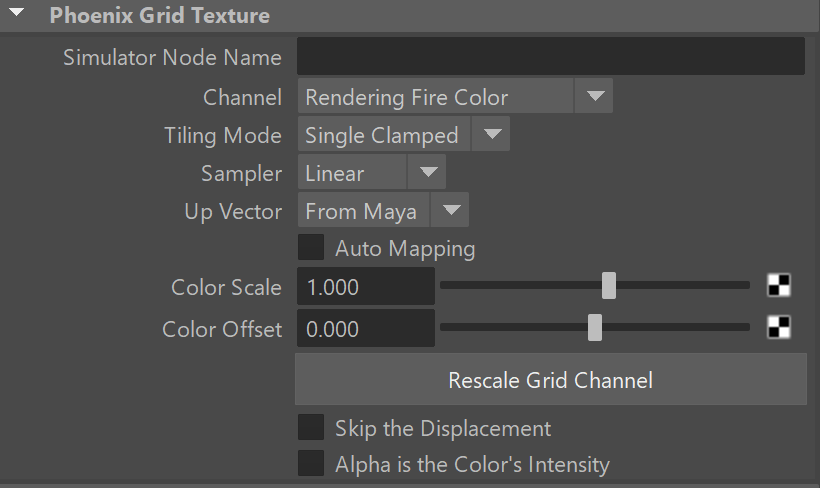Check Alpha is the Color's Intensity
The height and width of the screenshot is (488, 820).
click(x=311, y=463)
